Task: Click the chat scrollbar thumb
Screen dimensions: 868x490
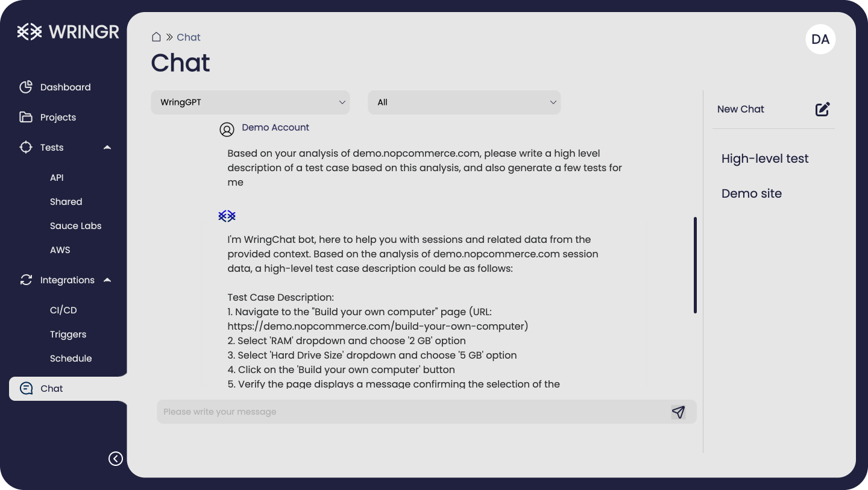Action: click(695, 265)
